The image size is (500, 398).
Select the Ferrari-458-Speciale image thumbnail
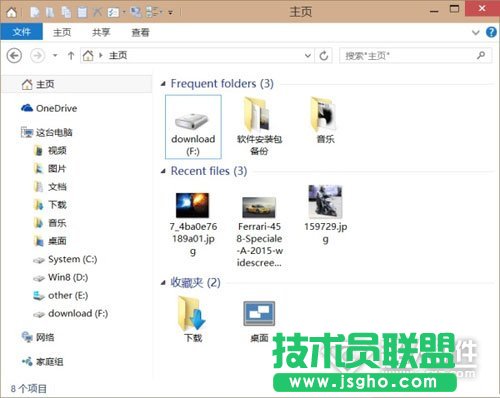259,207
